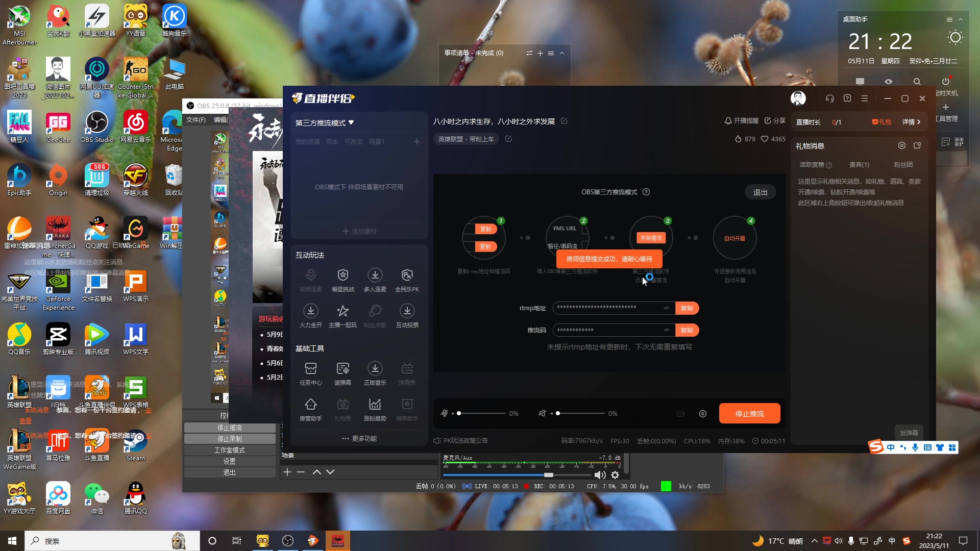Toggle 麦克风/Aux mute speaker in OBS

click(x=600, y=475)
